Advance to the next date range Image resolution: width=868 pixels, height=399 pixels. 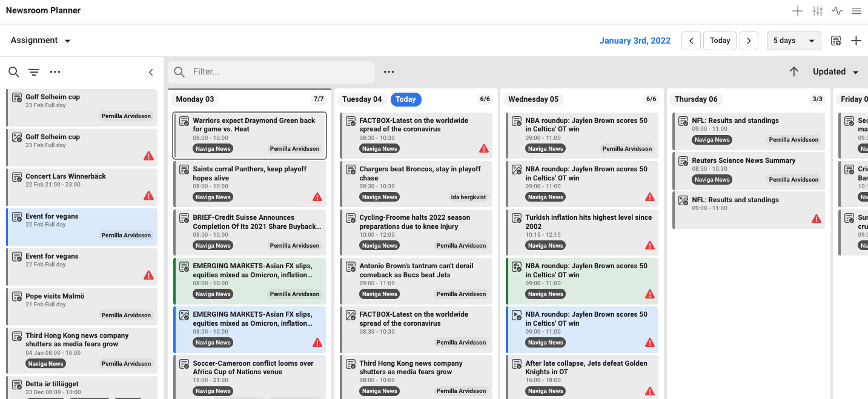coord(749,41)
